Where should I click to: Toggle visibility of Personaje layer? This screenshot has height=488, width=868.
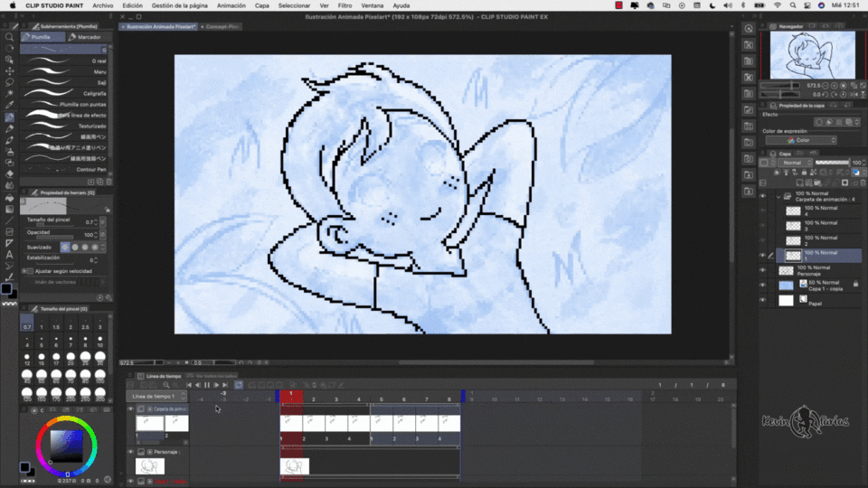click(763, 270)
